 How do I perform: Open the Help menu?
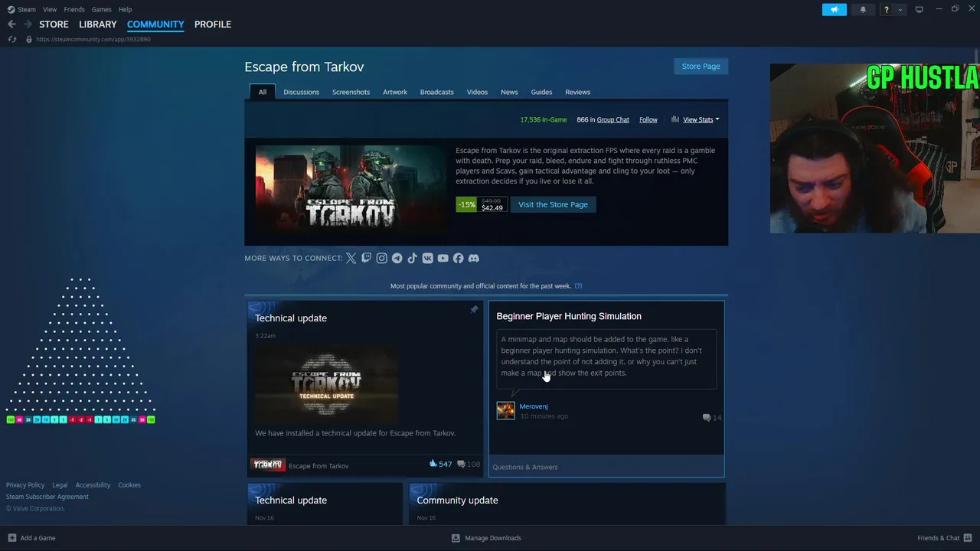coord(125,9)
